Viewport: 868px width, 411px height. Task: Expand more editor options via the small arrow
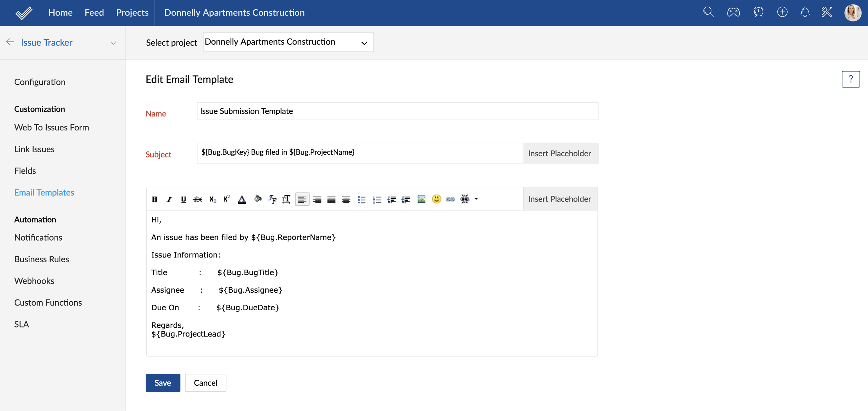pos(476,199)
